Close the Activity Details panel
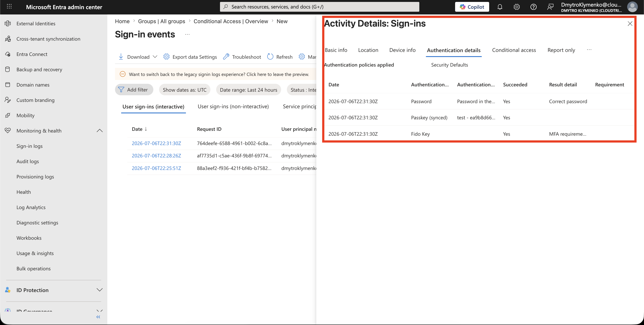This screenshot has height=325, width=644. pyautogui.click(x=630, y=24)
